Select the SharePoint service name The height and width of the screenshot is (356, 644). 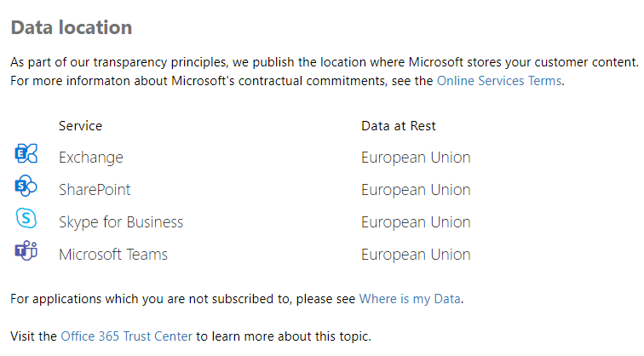tap(95, 190)
